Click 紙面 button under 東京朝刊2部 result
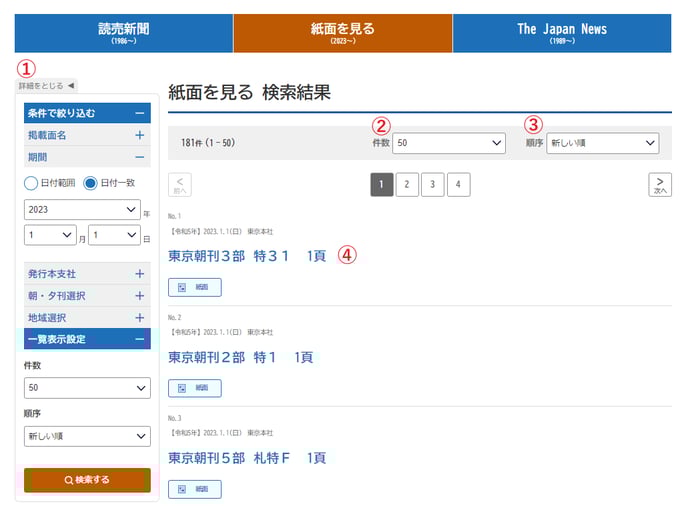This screenshot has width=688, height=506. pyautogui.click(x=194, y=387)
